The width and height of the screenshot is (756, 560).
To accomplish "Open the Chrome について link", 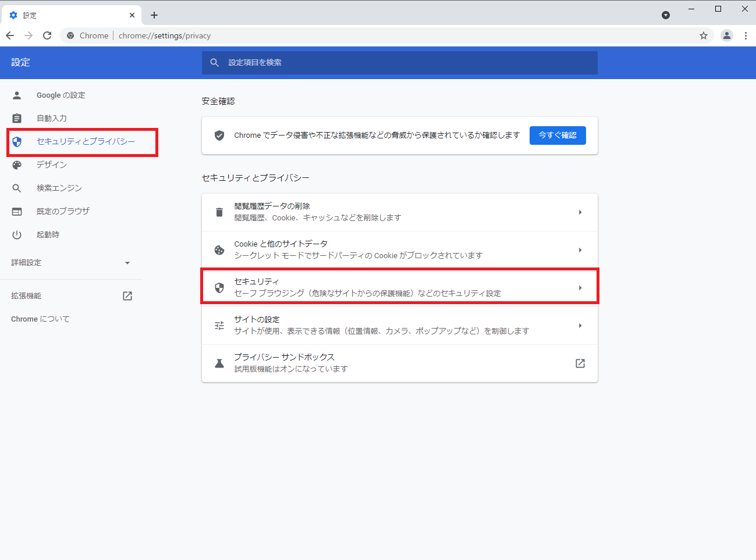I will click(40, 319).
